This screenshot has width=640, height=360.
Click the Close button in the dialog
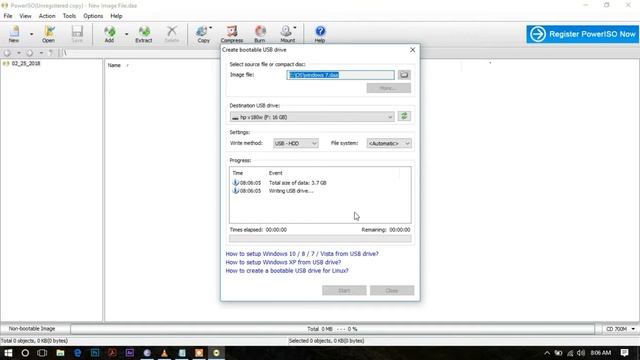392,290
